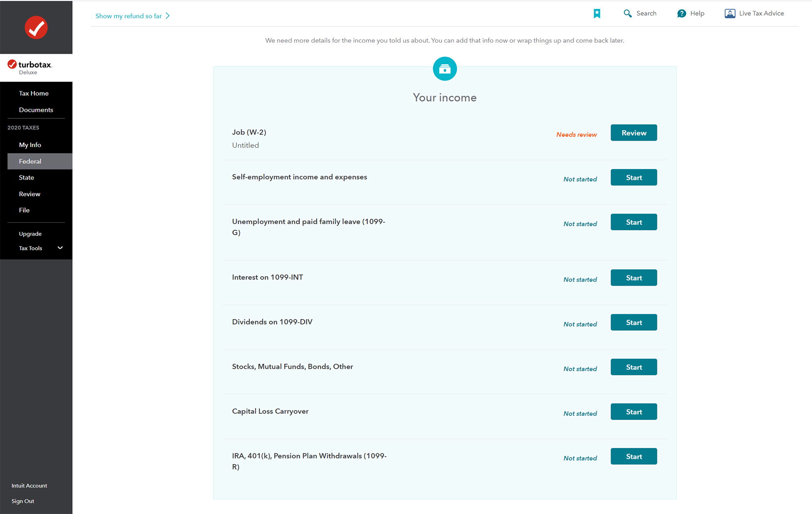
Task: Go to Tax Home in the sidebar
Action: [33, 93]
